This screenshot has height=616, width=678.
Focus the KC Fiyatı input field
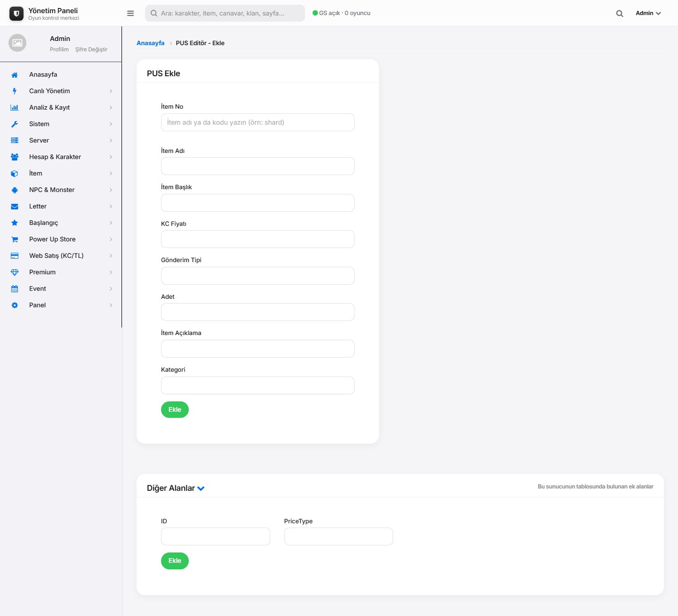(x=258, y=239)
